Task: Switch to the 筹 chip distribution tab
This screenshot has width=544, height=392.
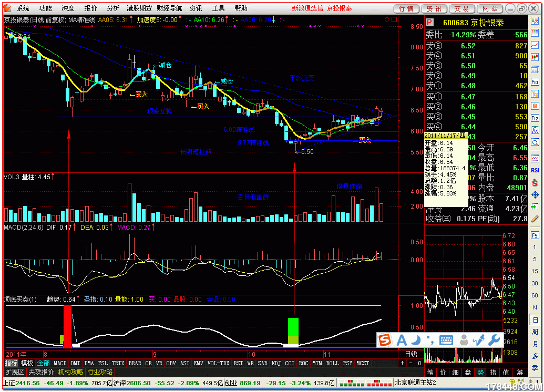Action: point(520,373)
